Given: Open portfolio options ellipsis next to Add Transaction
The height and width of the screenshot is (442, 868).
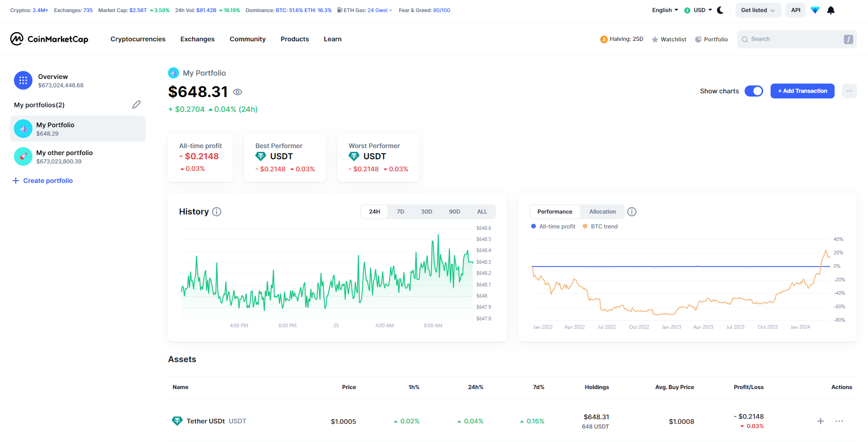Looking at the screenshot, I should pos(849,91).
